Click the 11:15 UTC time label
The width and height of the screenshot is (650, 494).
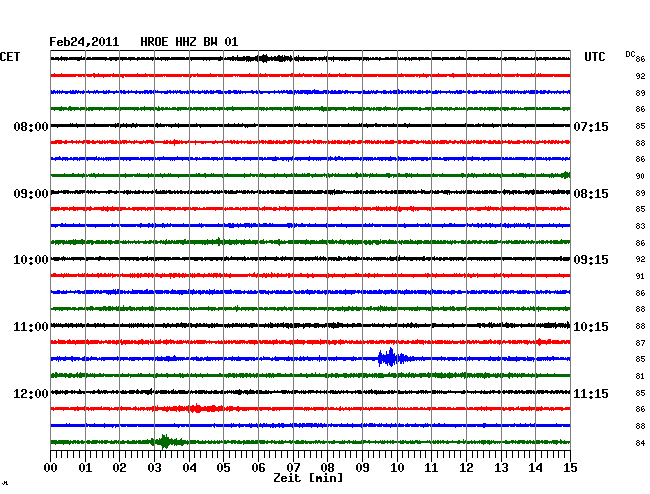[591, 393]
